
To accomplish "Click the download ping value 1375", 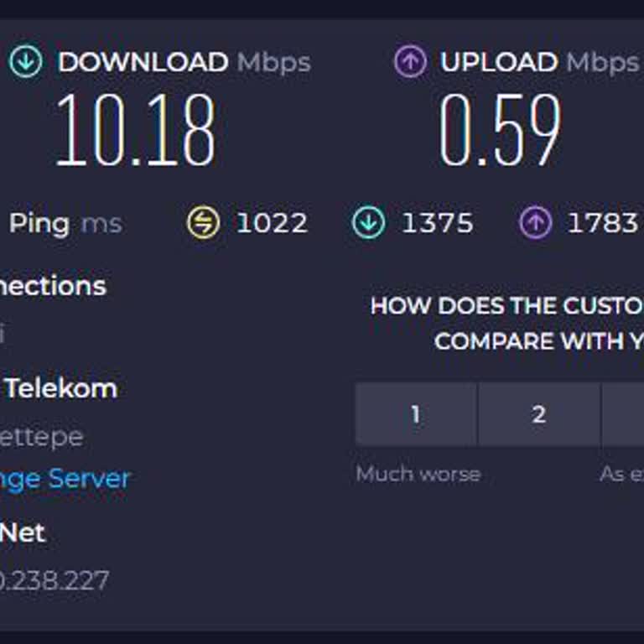I will pos(437,223).
